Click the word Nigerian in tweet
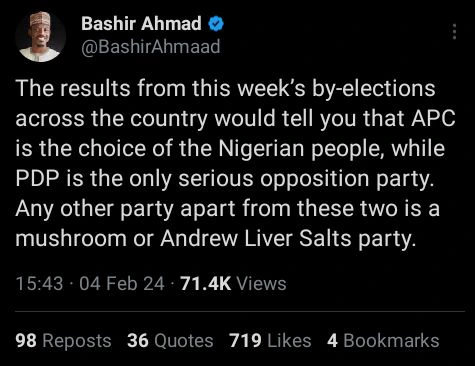Image resolution: width=475 pixels, height=366 pixels. (x=261, y=149)
